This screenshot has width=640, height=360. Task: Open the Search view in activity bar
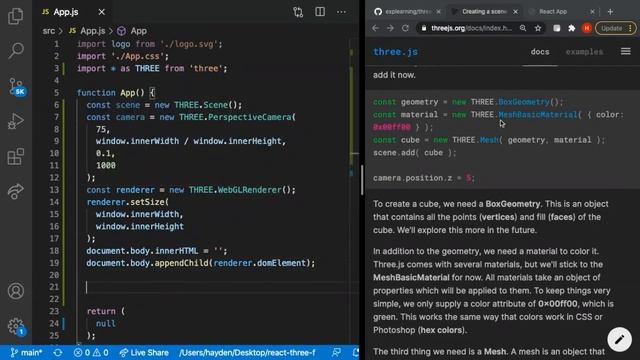click(16, 51)
